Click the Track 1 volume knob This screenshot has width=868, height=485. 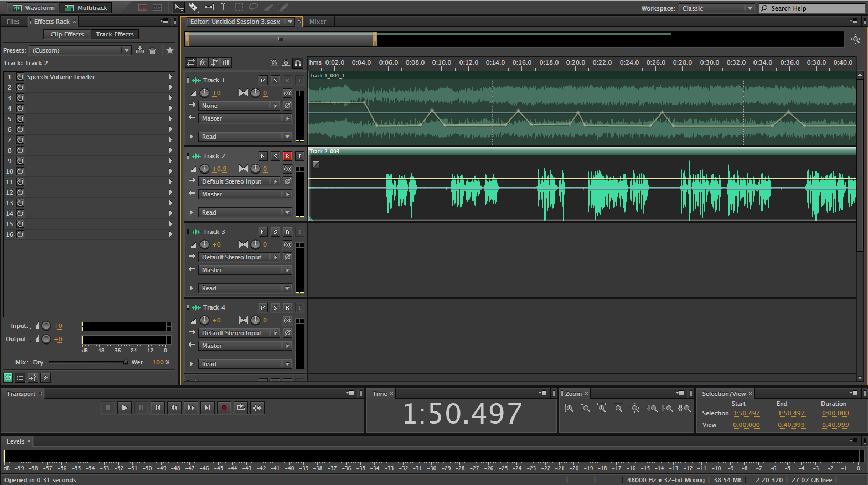point(204,93)
